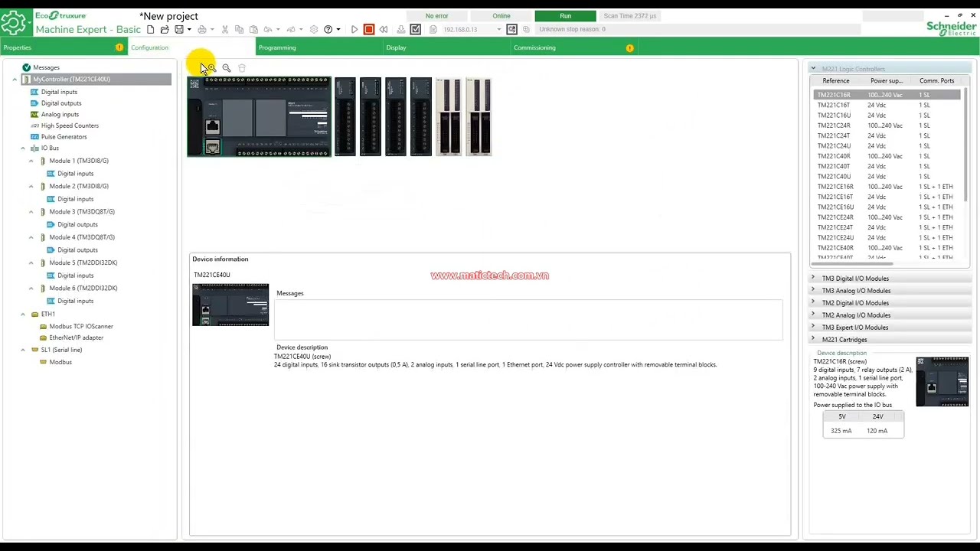Click the Undo arrow icon
The height and width of the screenshot is (551, 980).
[x=268, y=29]
